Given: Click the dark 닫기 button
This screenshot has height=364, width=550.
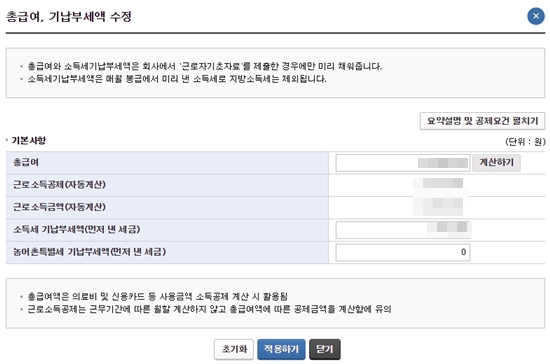Looking at the screenshot, I should 324,349.
